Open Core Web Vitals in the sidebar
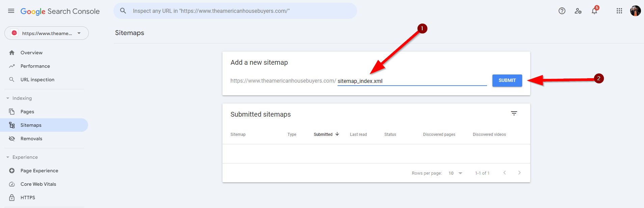Image resolution: width=644 pixels, height=208 pixels. click(44, 184)
